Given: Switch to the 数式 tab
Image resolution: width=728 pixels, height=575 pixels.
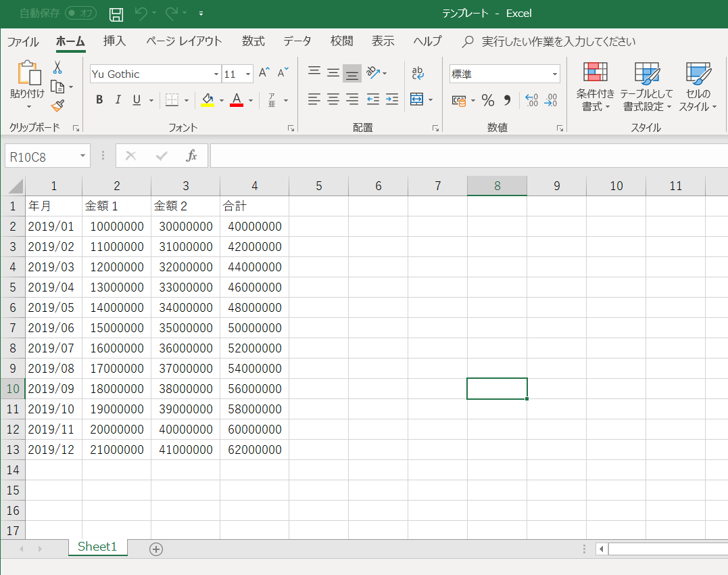Looking at the screenshot, I should [x=253, y=41].
